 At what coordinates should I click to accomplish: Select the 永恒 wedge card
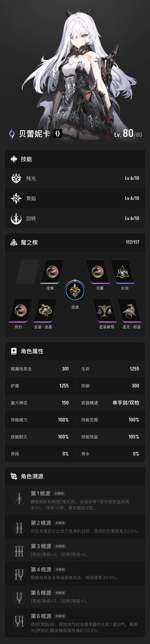tap(122, 272)
